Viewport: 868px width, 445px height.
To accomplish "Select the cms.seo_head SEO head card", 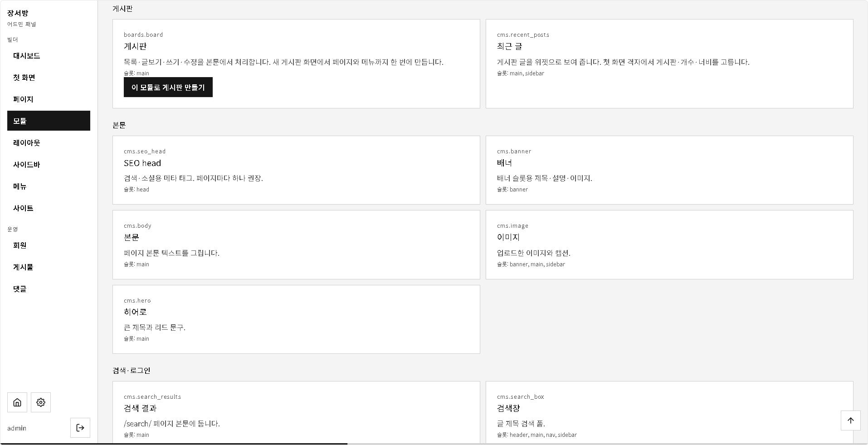I will pyautogui.click(x=296, y=170).
